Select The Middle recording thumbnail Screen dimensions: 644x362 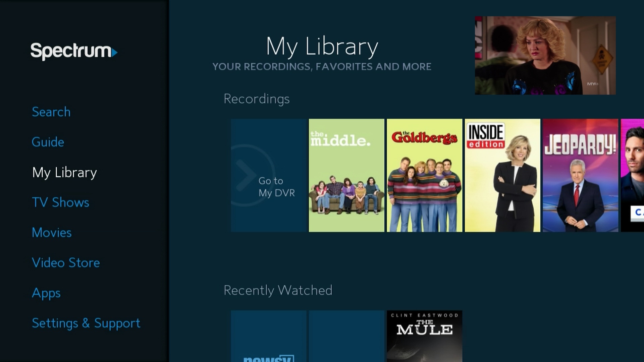tap(346, 175)
